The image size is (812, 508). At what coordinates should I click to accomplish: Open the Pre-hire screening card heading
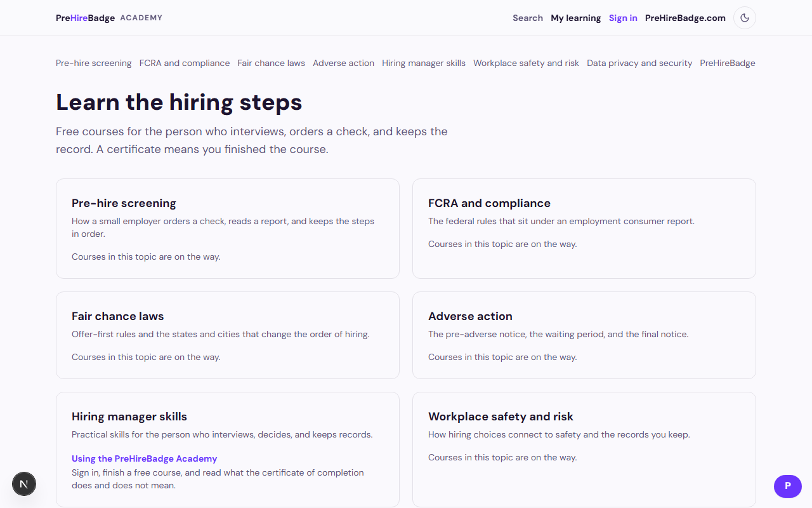pos(124,203)
